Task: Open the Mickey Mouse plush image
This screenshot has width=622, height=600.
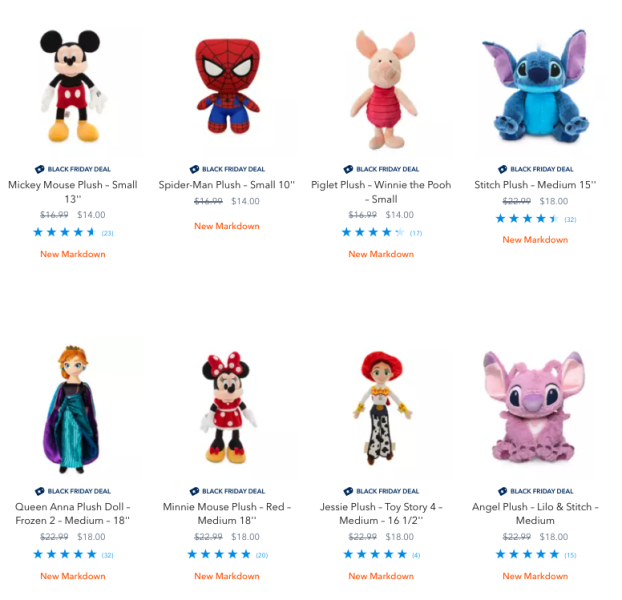Action: [x=72, y=87]
